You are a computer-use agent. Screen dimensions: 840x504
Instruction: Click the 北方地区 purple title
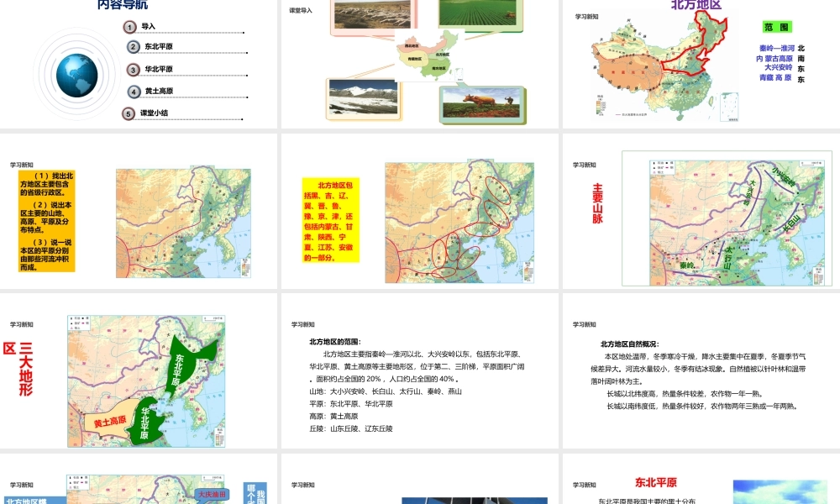(696, 5)
